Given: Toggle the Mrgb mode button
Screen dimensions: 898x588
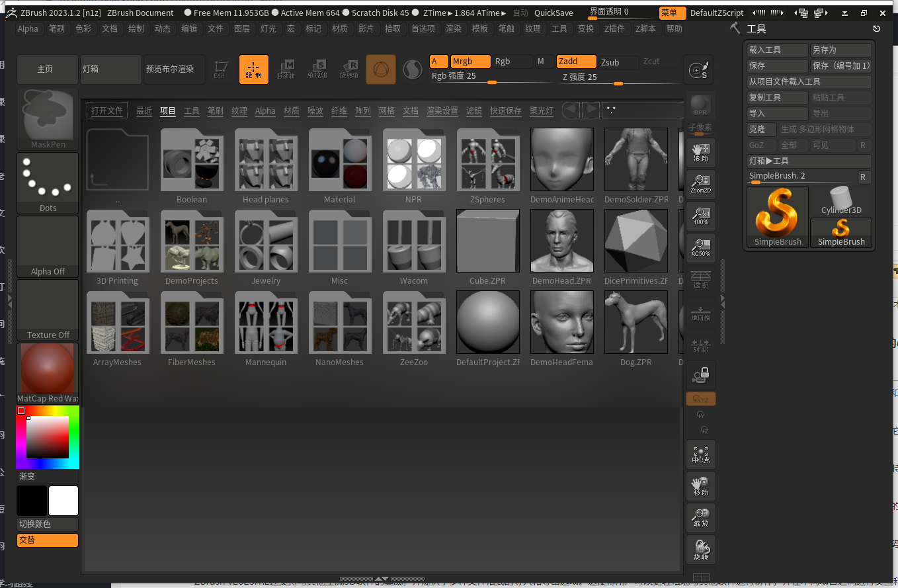Looking at the screenshot, I should point(470,62).
